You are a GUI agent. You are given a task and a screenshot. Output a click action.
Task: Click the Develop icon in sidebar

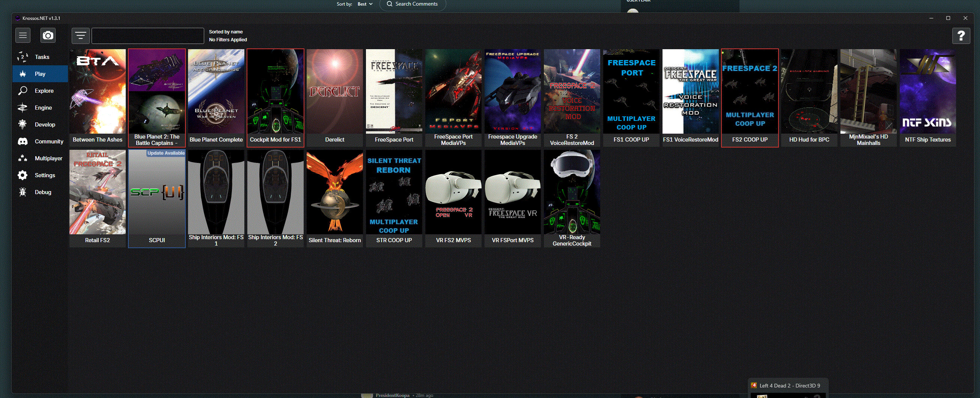coord(23,124)
